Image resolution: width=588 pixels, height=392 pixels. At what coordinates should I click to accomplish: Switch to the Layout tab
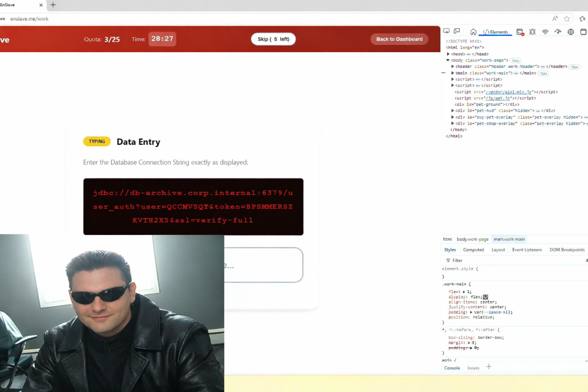point(498,250)
